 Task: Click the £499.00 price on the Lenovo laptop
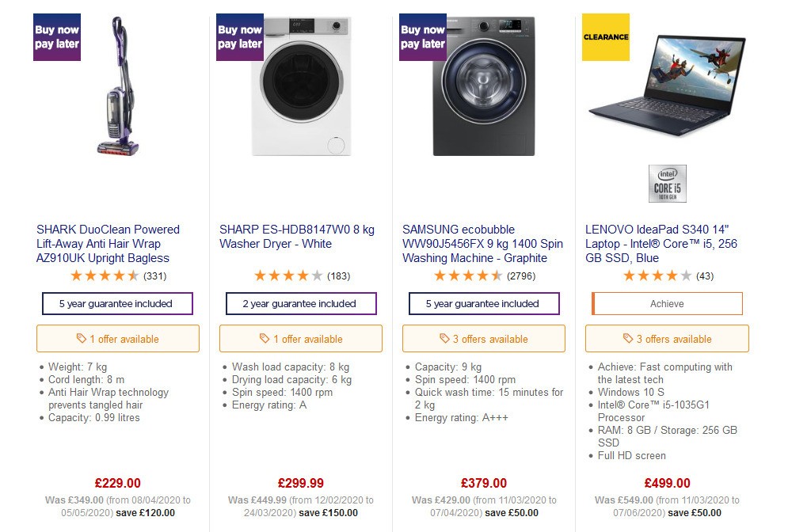[x=667, y=483]
